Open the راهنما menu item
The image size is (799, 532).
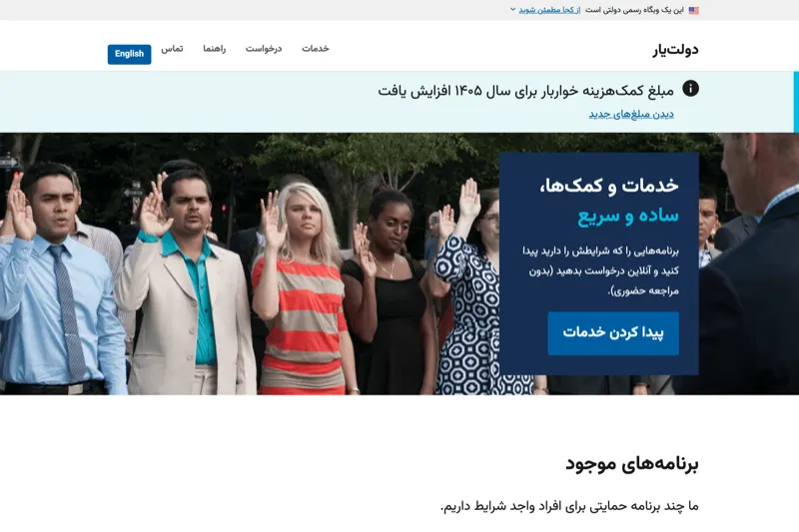(x=215, y=48)
